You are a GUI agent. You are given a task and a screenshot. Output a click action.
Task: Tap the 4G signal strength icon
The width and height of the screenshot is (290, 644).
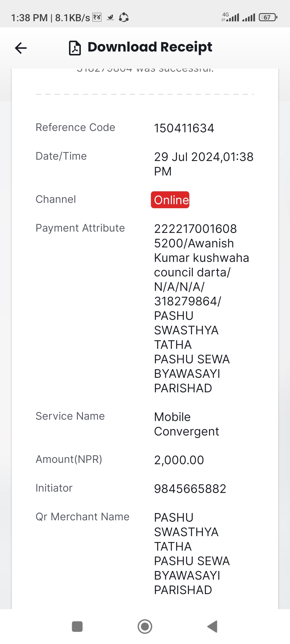tap(230, 17)
